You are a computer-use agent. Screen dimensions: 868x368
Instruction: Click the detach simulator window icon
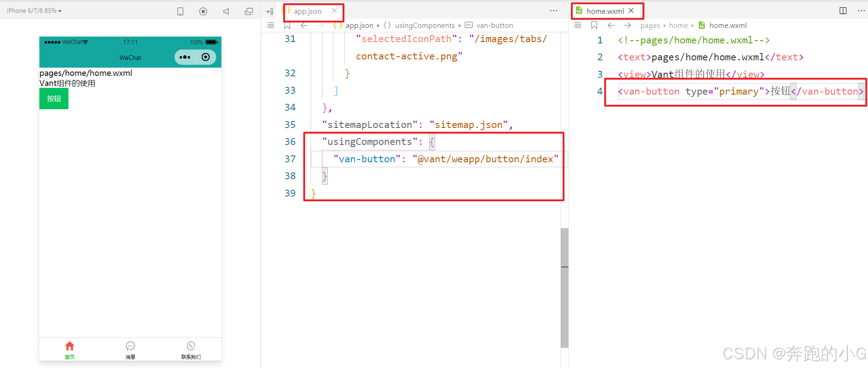point(249,11)
